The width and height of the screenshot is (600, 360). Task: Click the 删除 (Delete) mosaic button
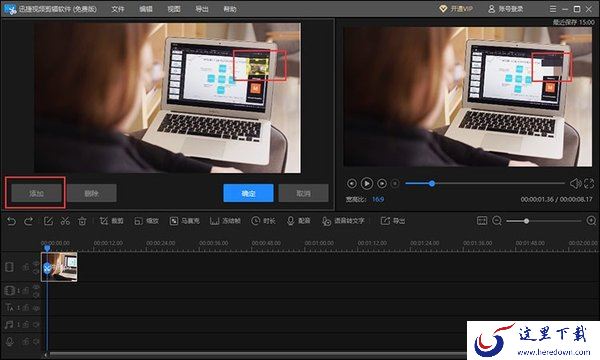click(91, 193)
